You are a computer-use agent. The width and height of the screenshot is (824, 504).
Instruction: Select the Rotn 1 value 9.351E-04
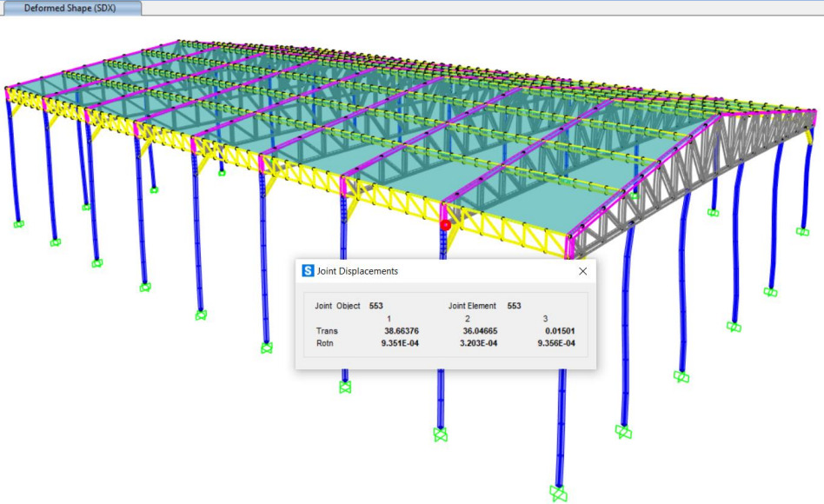[x=400, y=343]
